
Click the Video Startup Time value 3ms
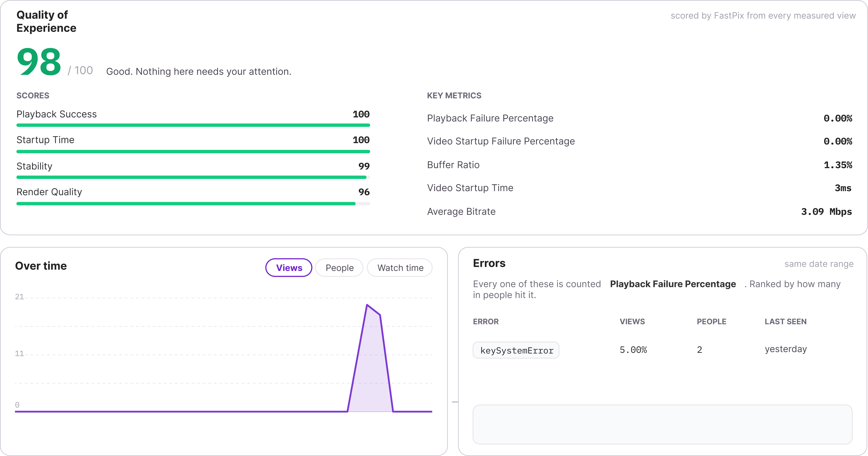[843, 188]
